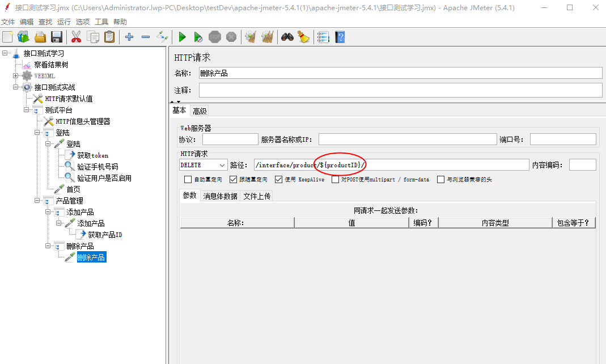This screenshot has width=606, height=364.
Task: Click the 协议 protocol input field
Action: point(230,139)
